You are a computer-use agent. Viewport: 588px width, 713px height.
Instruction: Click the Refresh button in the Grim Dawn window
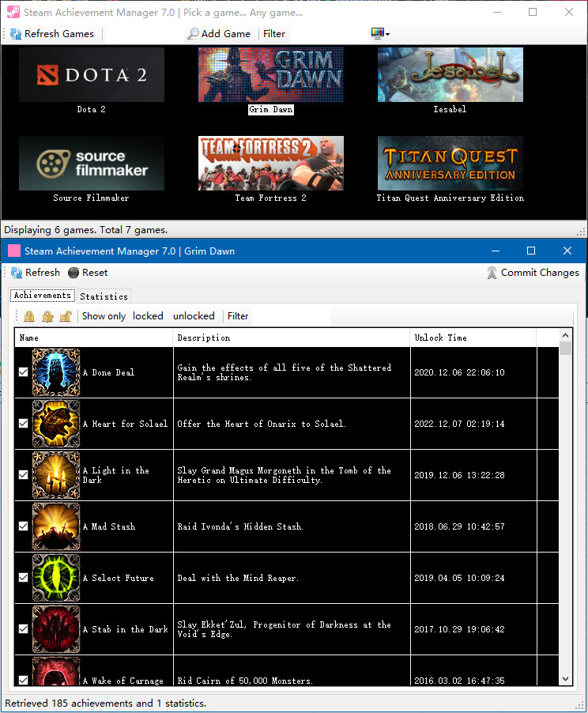pos(36,273)
